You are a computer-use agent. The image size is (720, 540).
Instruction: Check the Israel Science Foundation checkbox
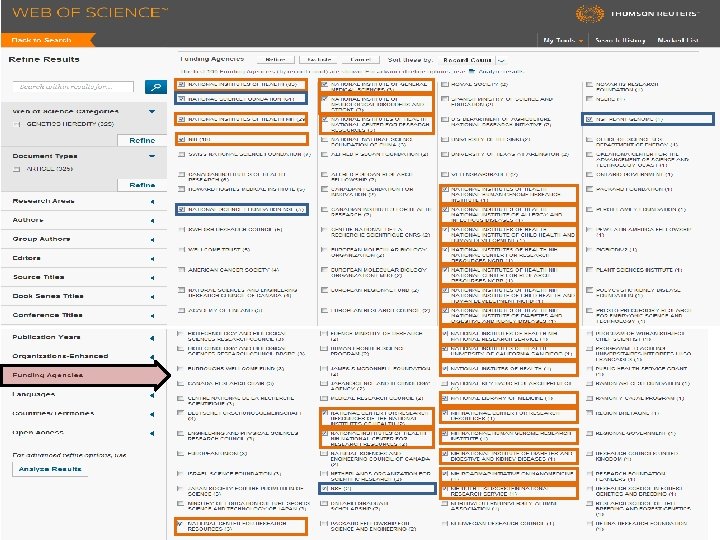point(180,473)
